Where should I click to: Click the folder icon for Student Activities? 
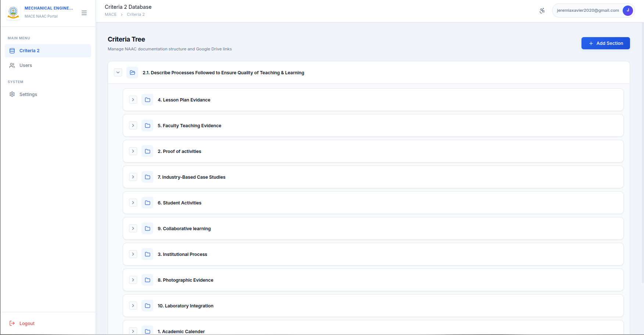(147, 203)
